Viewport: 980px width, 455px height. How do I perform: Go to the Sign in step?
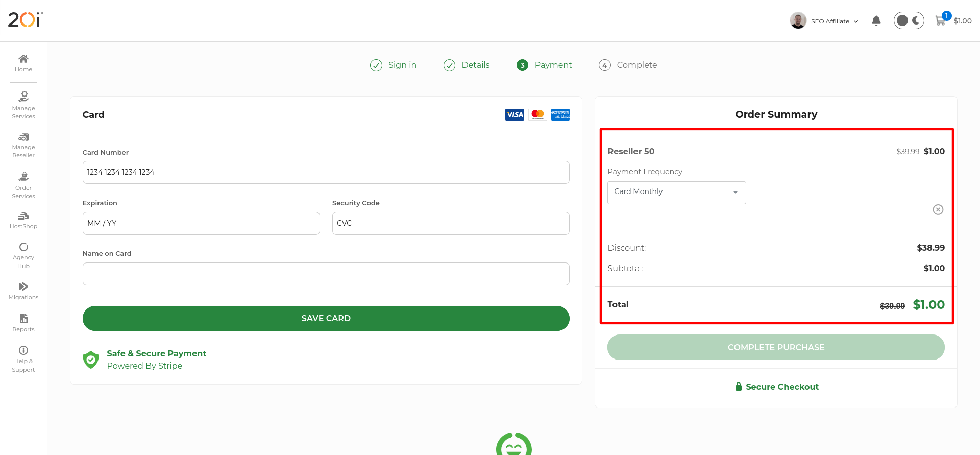coord(393,65)
